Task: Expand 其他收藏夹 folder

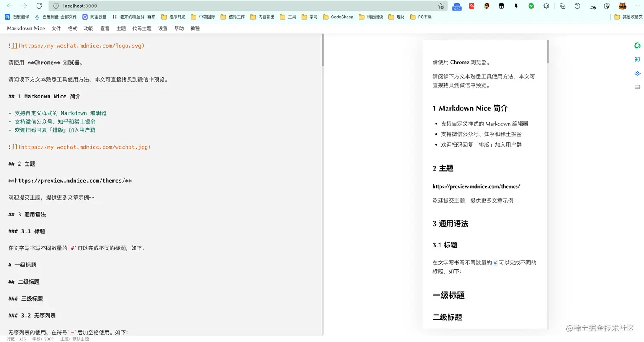Action: [x=628, y=17]
